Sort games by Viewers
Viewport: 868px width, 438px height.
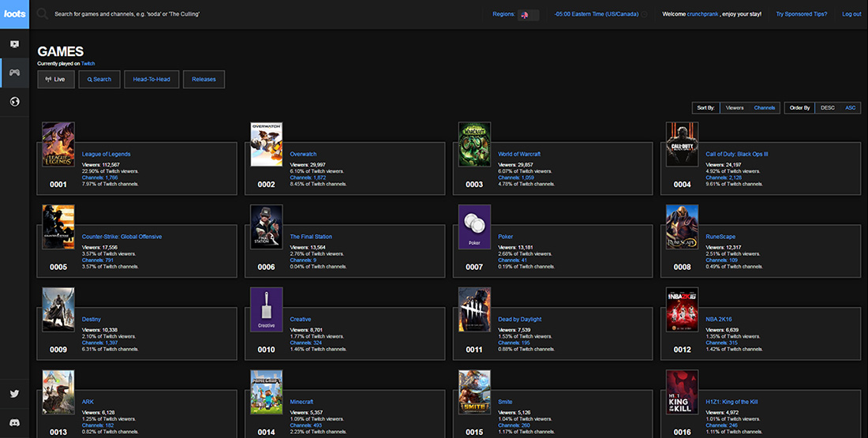tap(735, 108)
